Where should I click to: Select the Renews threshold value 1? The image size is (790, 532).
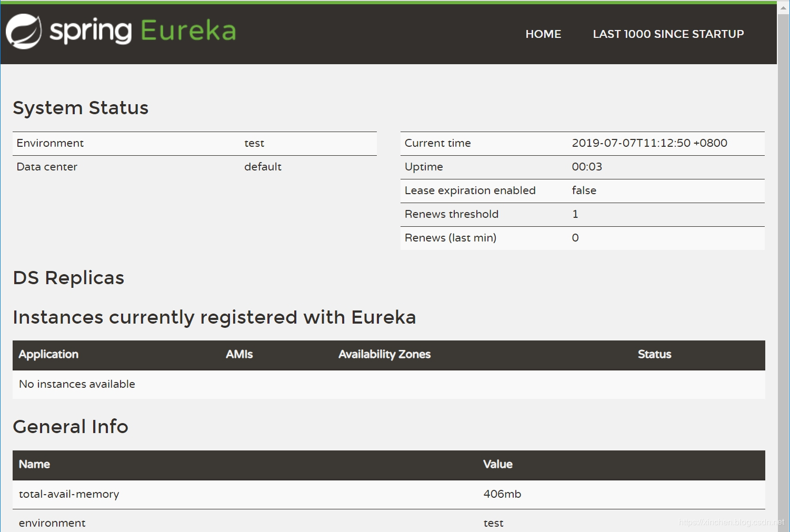(x=575, y=214)
